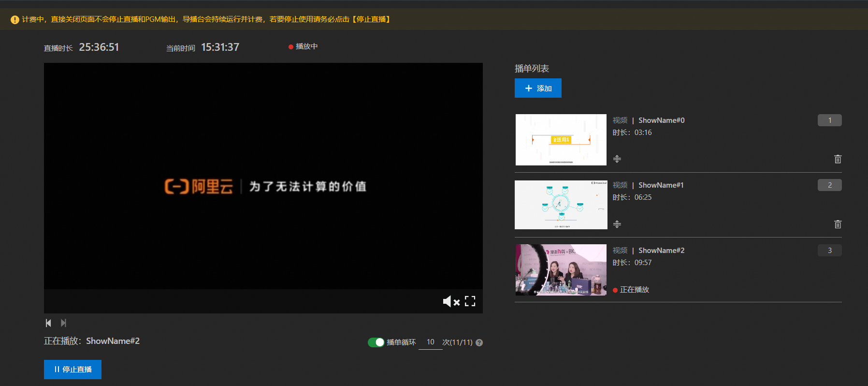Click the 播单列表 heading

(532, 69)
